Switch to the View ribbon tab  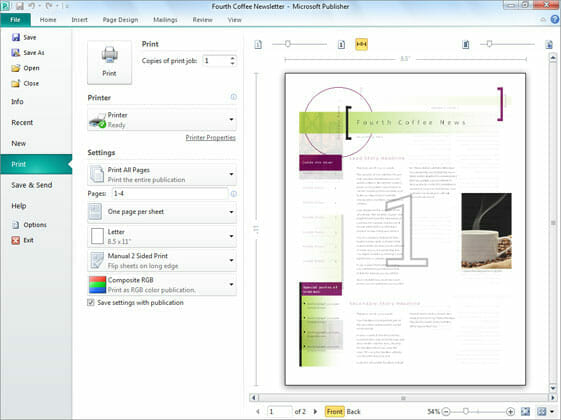coord(235,20)
